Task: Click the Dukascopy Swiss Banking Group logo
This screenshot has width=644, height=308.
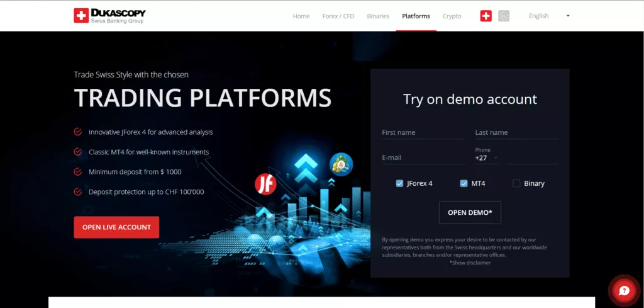Action: coord(109,16)
